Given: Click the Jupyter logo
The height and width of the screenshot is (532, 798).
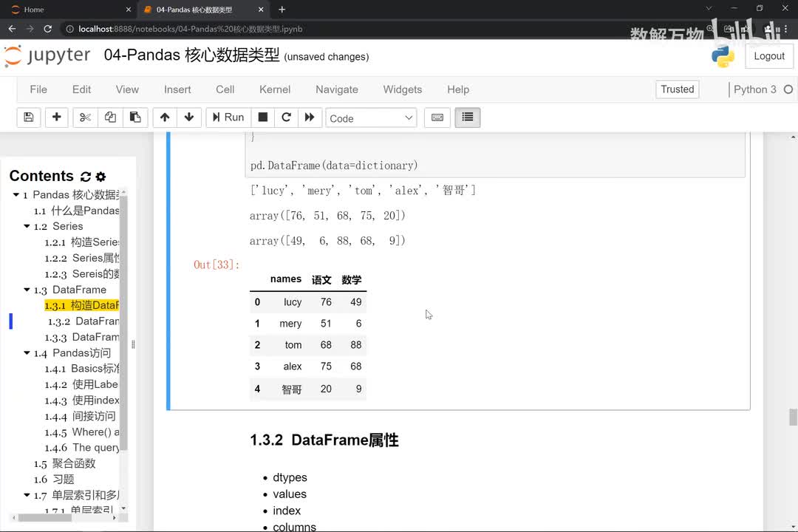Looking at the screenshot, I should click(47, 55).
